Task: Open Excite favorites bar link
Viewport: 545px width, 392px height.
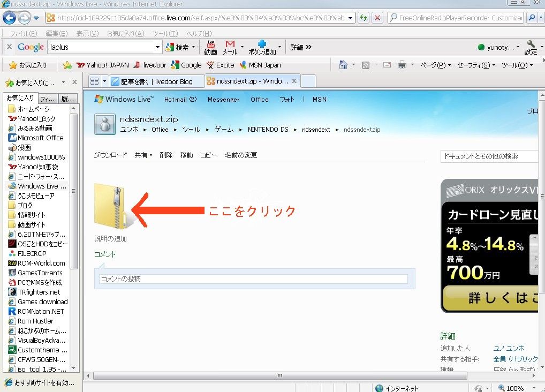Action: click(x=221, y=65)
